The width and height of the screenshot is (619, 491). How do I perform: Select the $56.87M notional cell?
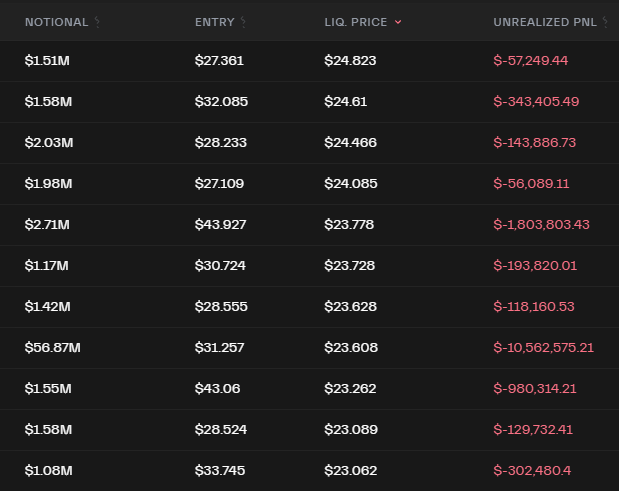(52, 347)
